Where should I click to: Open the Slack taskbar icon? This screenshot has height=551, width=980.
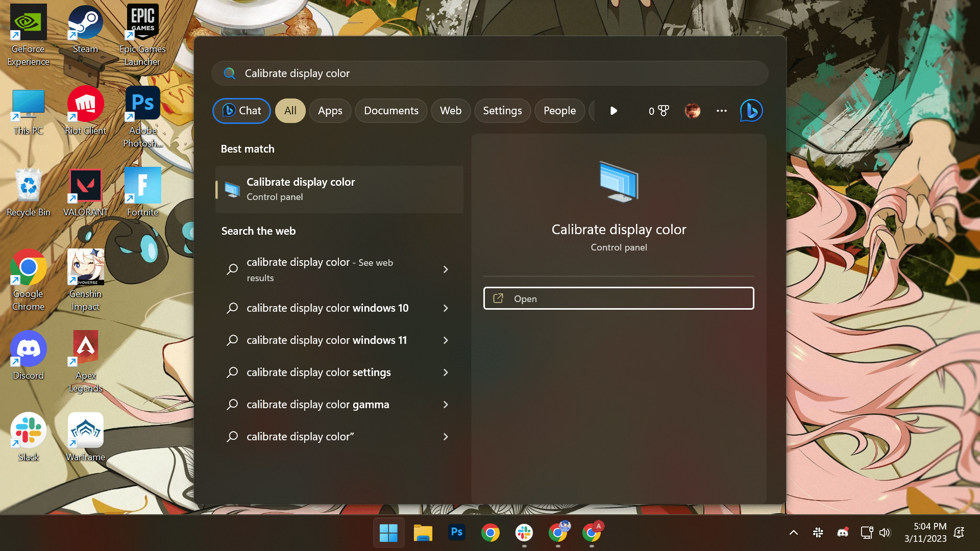[x=524, y=533]
